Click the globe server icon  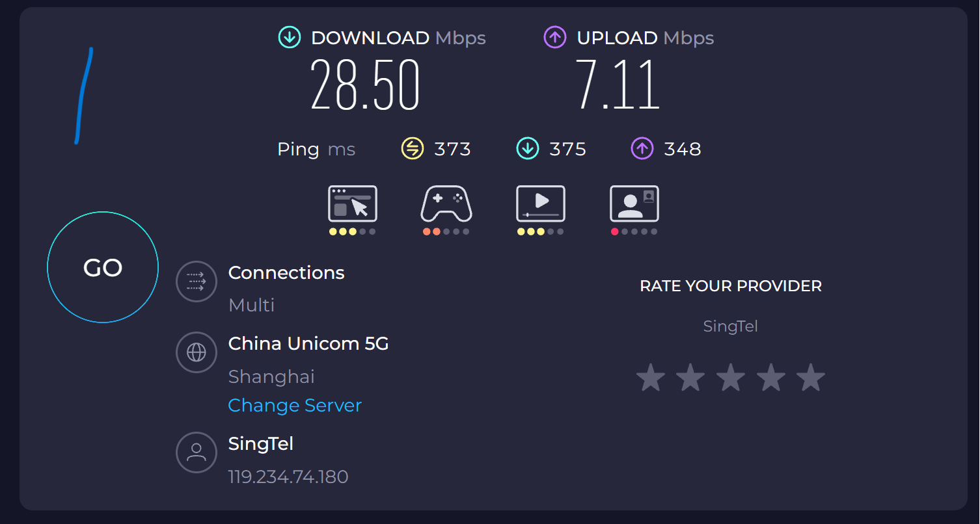[197, 352]
